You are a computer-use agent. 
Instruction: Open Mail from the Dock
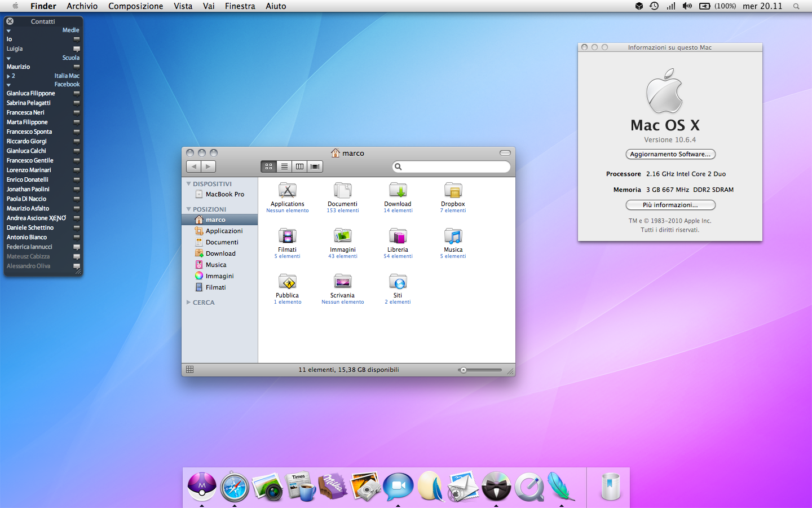[464, 487]
